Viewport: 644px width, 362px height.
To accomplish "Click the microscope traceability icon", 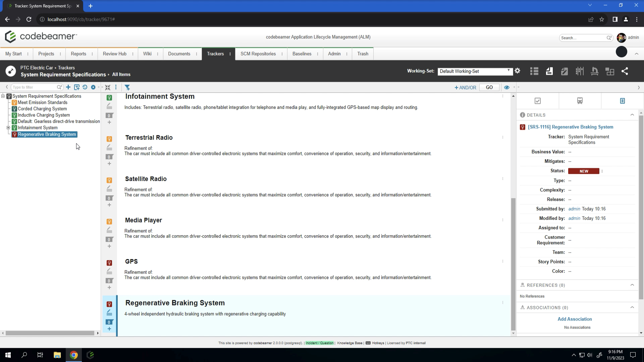I will 595,71.
